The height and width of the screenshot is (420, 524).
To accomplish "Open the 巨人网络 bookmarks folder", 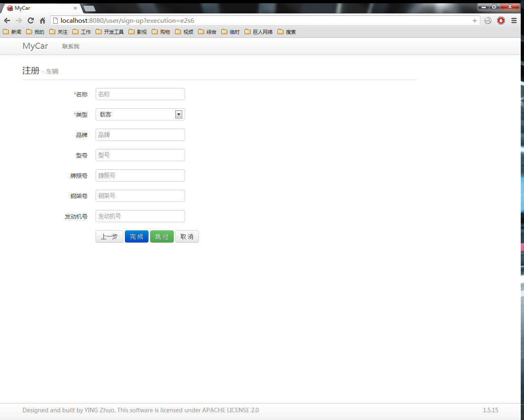I will [x=259, y=32].
